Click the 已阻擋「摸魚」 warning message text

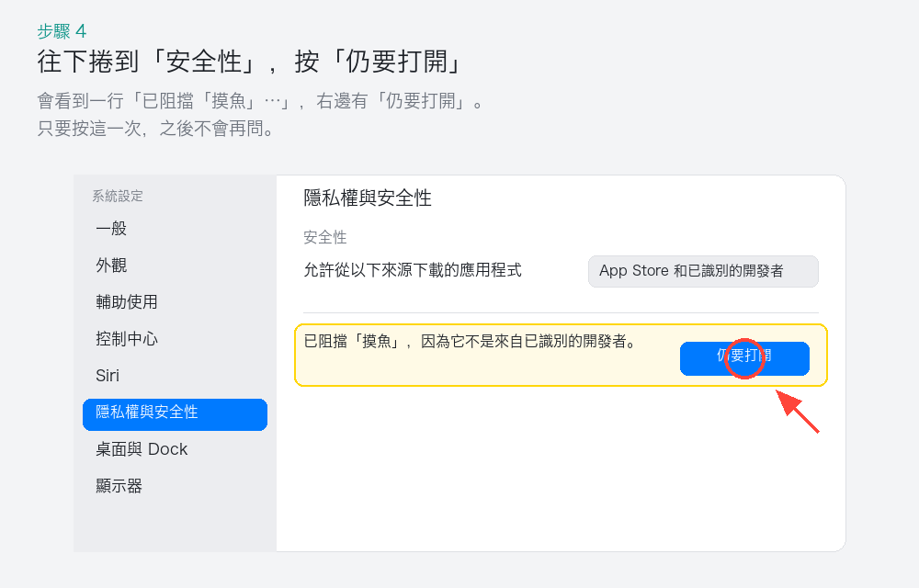click(x=471, y=342)
